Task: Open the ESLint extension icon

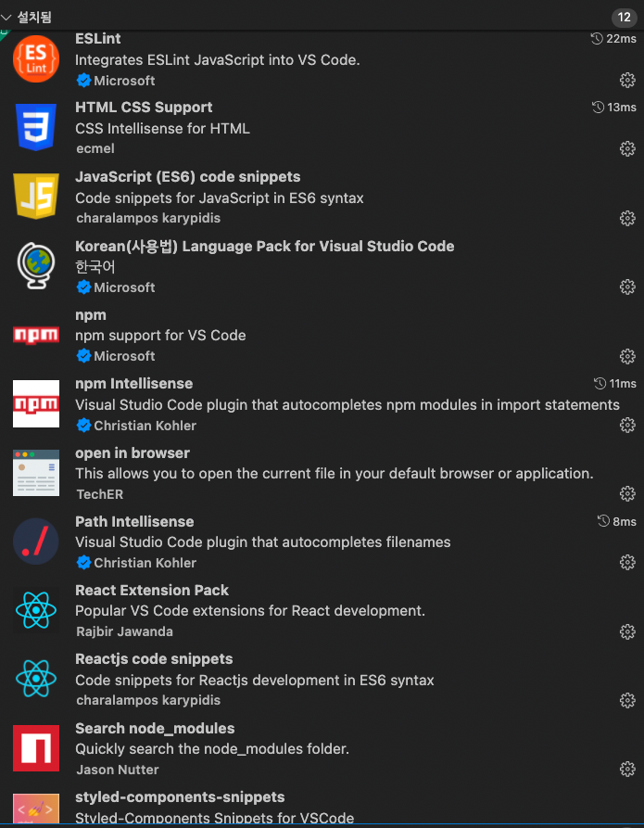Action: 36,58
